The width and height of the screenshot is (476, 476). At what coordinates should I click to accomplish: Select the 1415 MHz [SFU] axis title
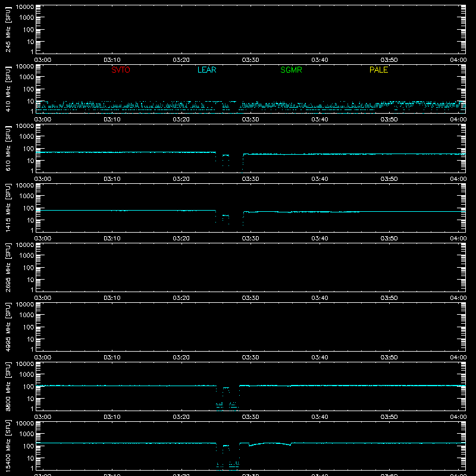coord(8,208)
